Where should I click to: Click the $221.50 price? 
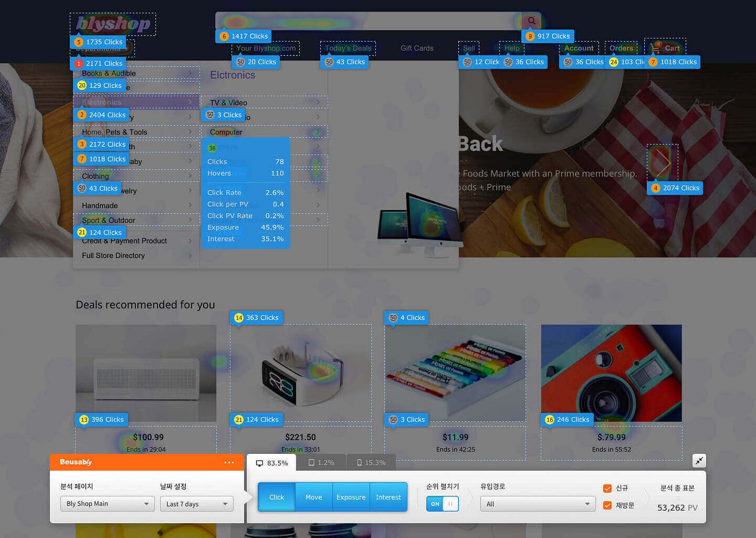[x=300, y=437]
